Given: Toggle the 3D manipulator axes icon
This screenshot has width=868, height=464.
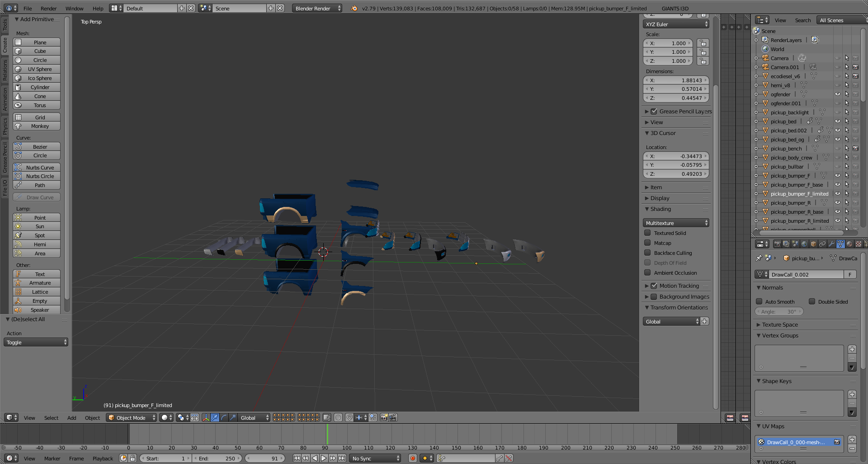Looking at the screenshot, I should pos(206,417).
